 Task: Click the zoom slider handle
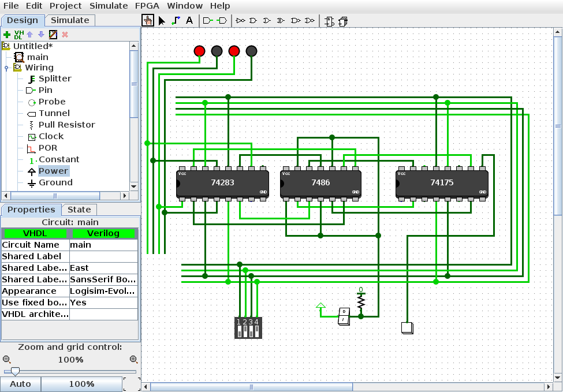16,372
